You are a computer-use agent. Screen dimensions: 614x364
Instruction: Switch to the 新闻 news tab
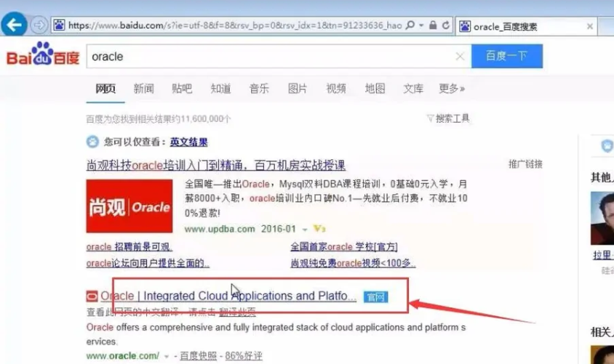(x=144, y=89)
